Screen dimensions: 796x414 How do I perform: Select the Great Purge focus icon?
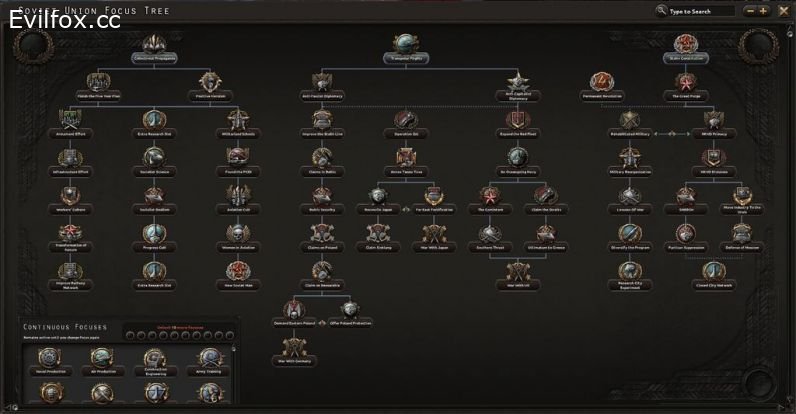point(686,82)
